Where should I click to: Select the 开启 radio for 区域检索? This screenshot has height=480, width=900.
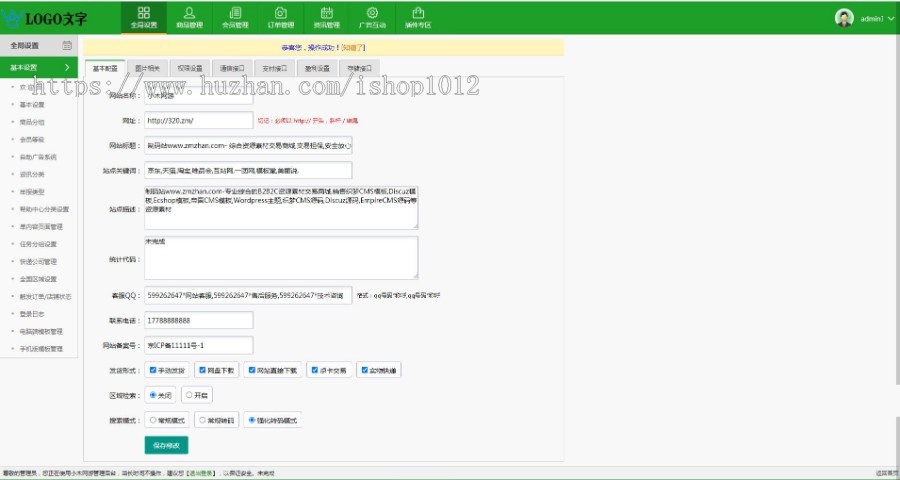point(189,395)
